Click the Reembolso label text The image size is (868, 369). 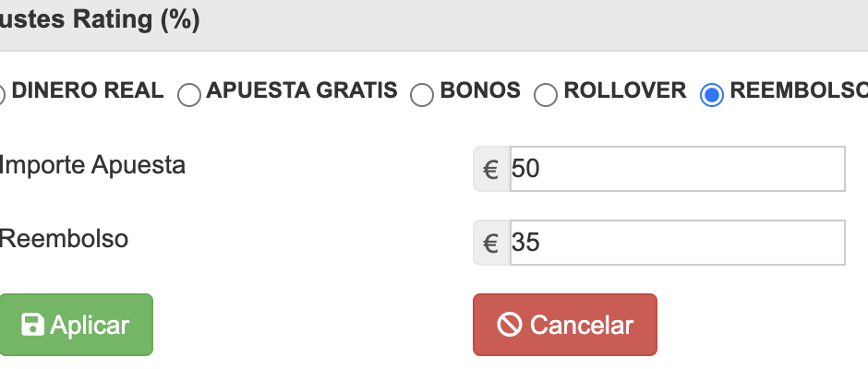click(64, 238)
